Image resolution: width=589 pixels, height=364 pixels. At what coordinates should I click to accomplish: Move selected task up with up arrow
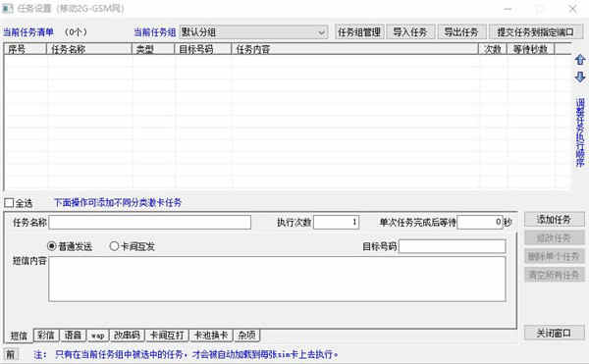[580, 60]
